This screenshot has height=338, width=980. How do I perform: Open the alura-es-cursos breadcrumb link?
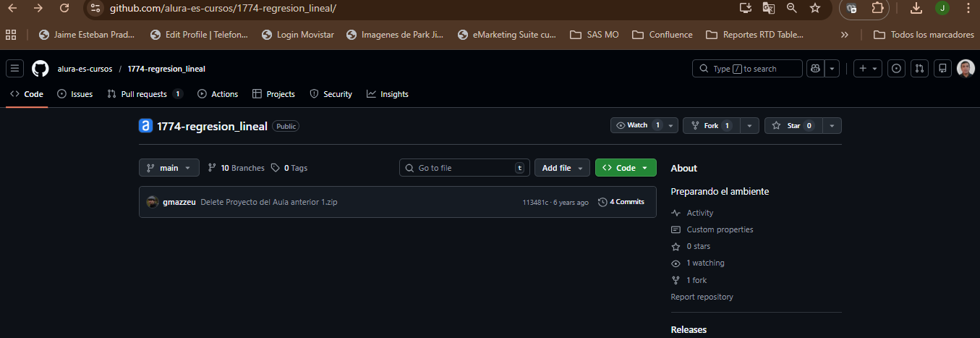85,69
